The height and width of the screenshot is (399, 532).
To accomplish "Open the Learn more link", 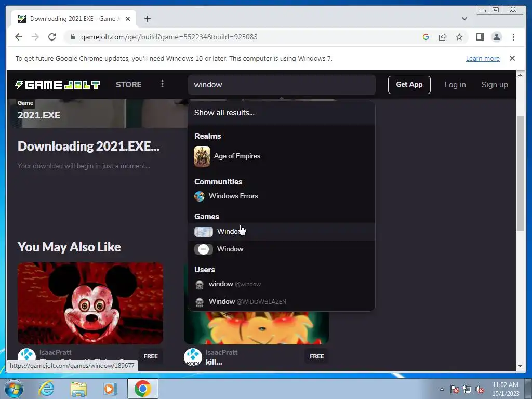I will tap(483, 58).
